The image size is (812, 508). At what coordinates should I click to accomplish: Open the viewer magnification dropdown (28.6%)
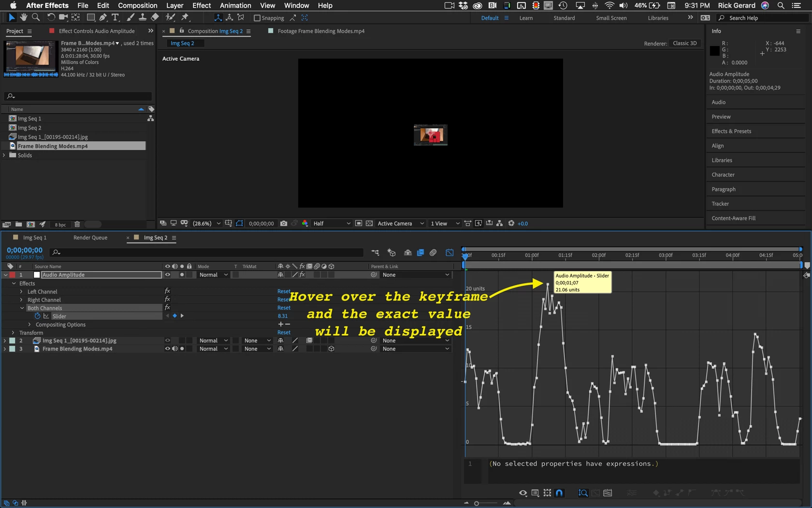[x=207, y=224]
